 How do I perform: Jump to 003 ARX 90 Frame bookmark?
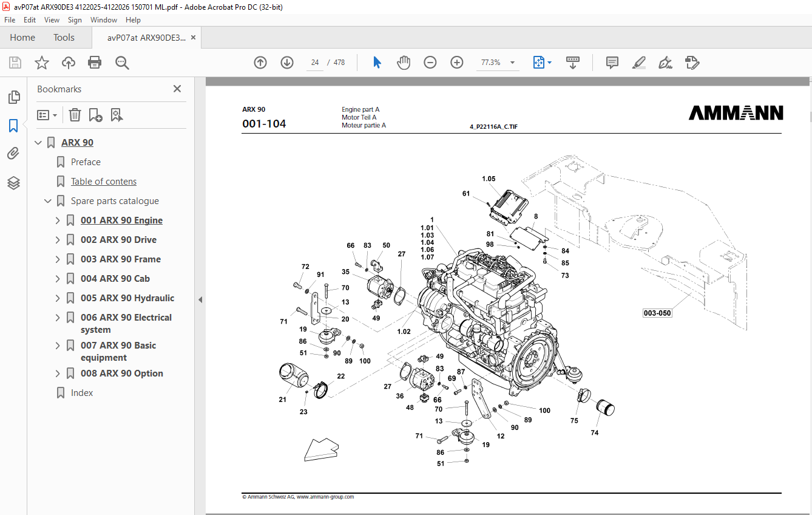click(x=121, y=259)
